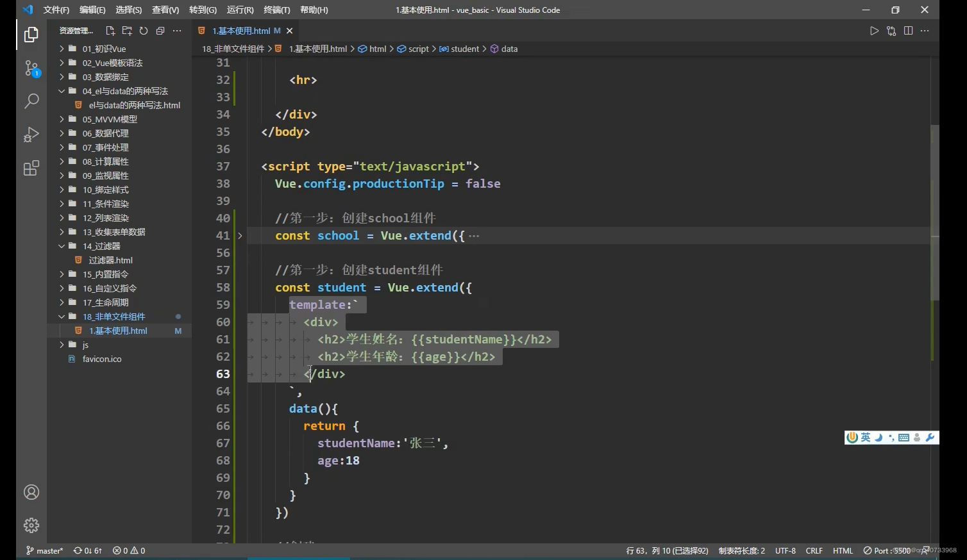
Task: Open editor more actions ellipsis
Action: point(925,31)
